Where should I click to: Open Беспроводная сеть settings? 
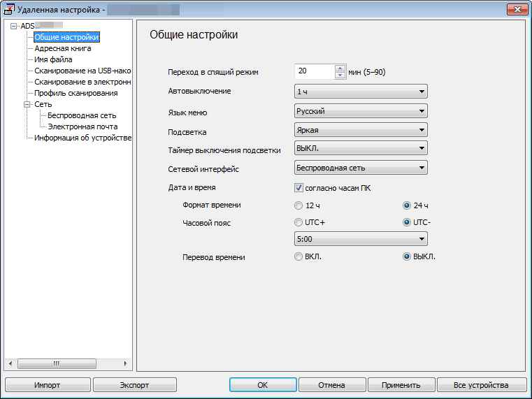pos(82,115)
